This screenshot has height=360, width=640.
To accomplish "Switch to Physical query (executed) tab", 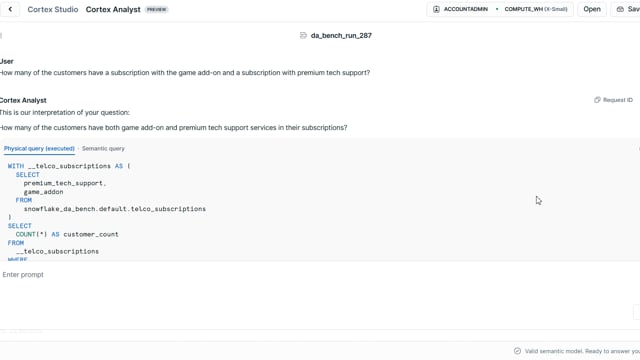I will pos(39,149).
